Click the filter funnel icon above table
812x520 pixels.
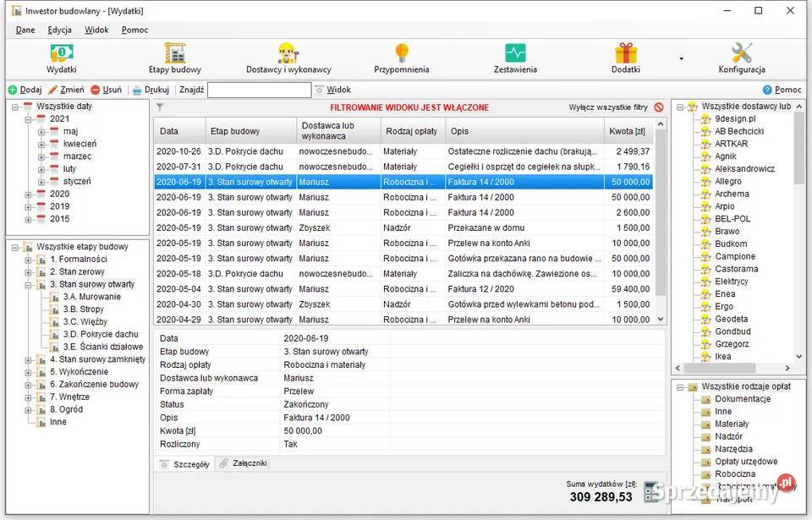click(x=160, y=107)
